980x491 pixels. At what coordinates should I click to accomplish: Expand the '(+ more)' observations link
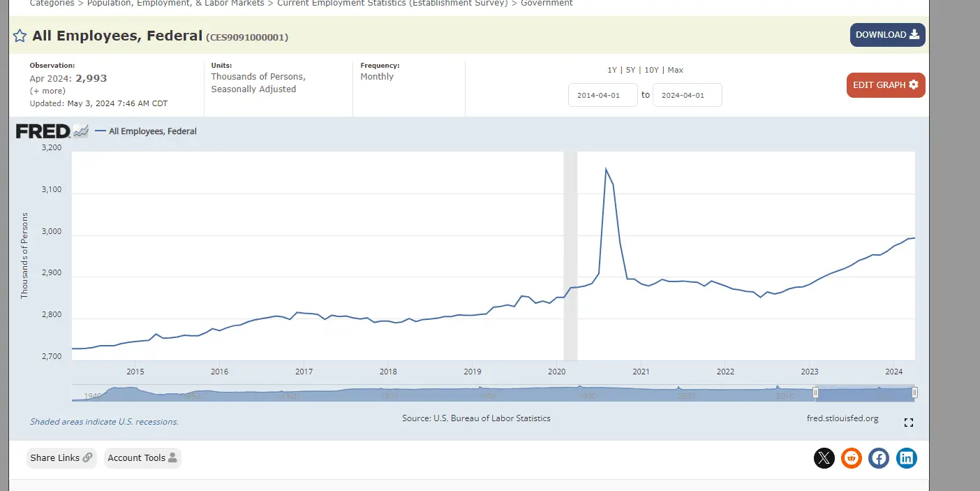47,91
